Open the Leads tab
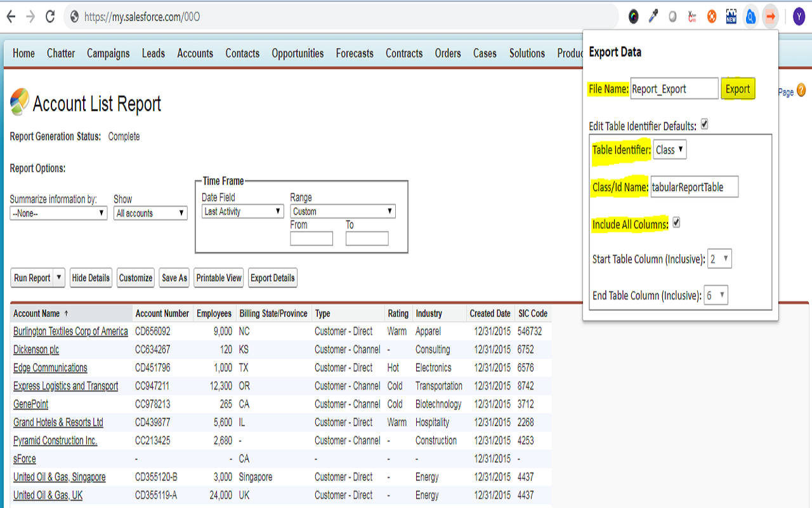 (x=153, y=53)
